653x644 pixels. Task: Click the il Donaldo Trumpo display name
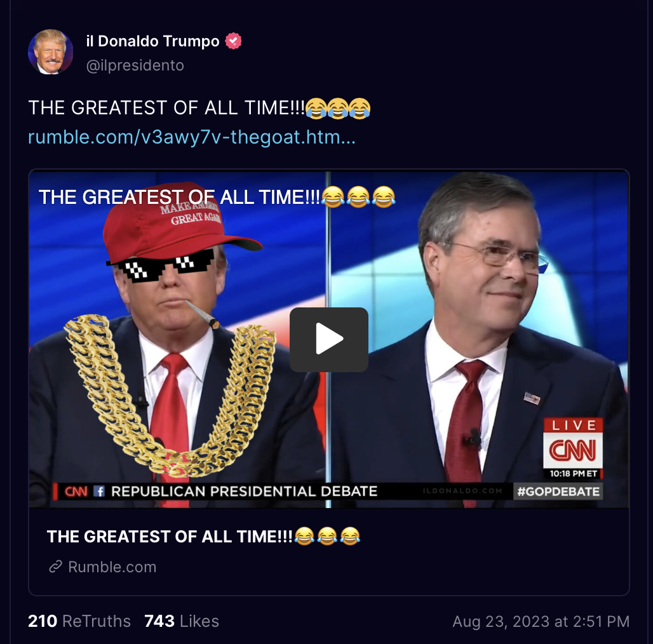[152, 41]
